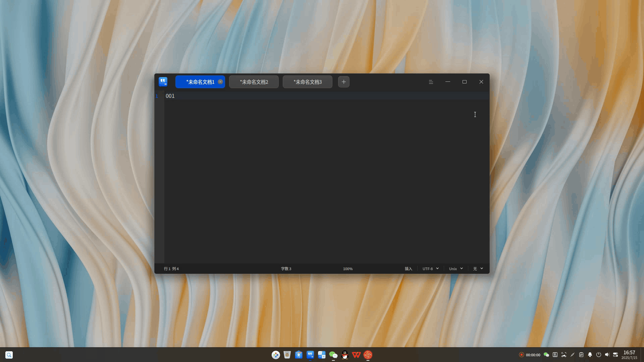Click the 五 input method tray icon
This screenshot has height=362, width=644.
[555, 355]
